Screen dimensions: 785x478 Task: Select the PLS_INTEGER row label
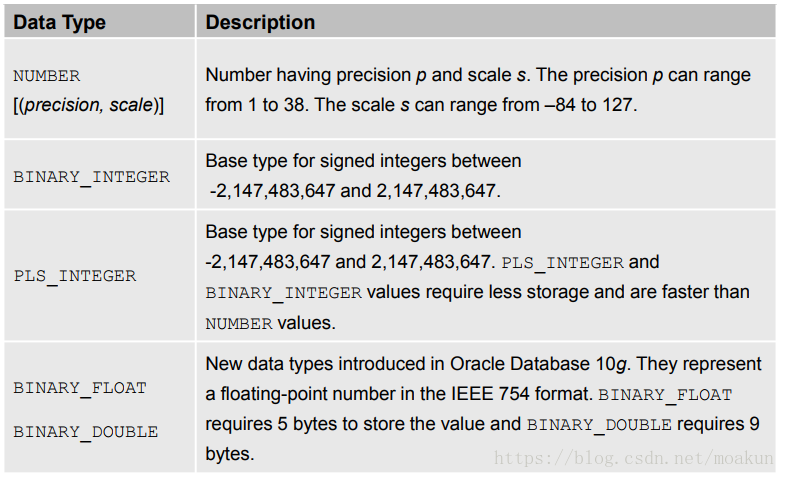pos(75,276)
